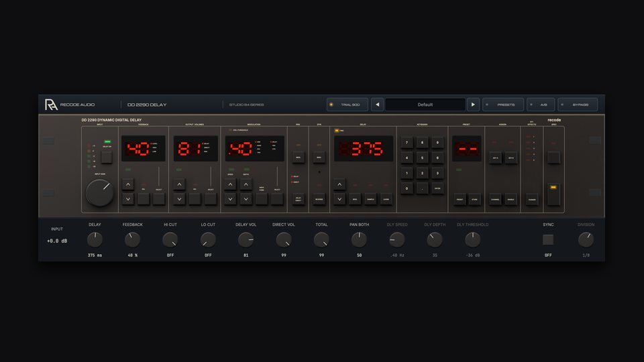Decrease Modulation SPEED with down arrow
Viewport: 644px width, 362px height.
coord(230,199)
